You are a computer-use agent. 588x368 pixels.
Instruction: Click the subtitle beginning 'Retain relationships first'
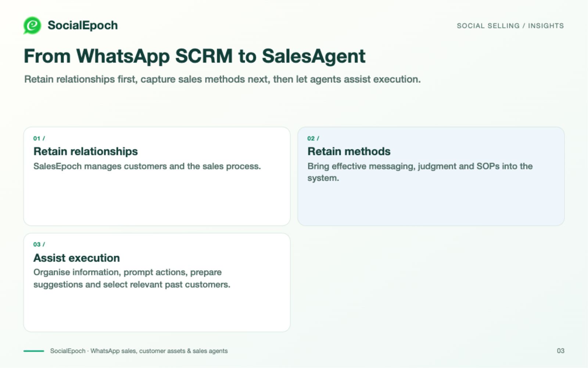222,79
